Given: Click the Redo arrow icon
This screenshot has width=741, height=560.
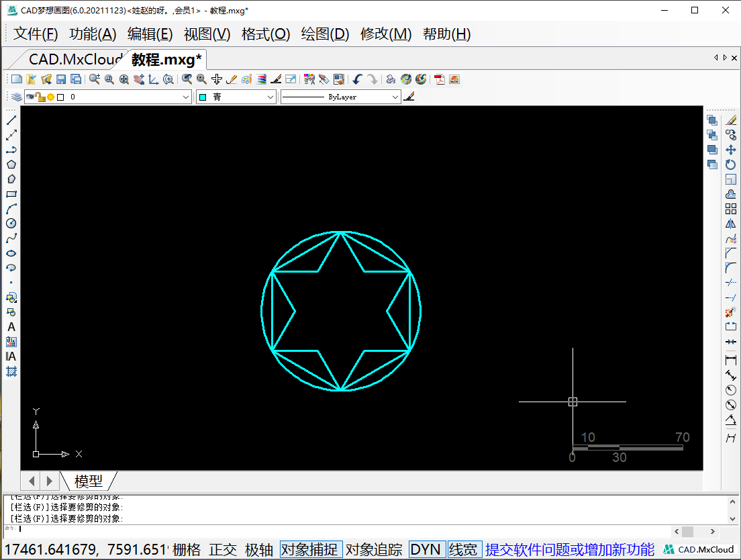Looking at the screenshot, I should coord(373,79).
